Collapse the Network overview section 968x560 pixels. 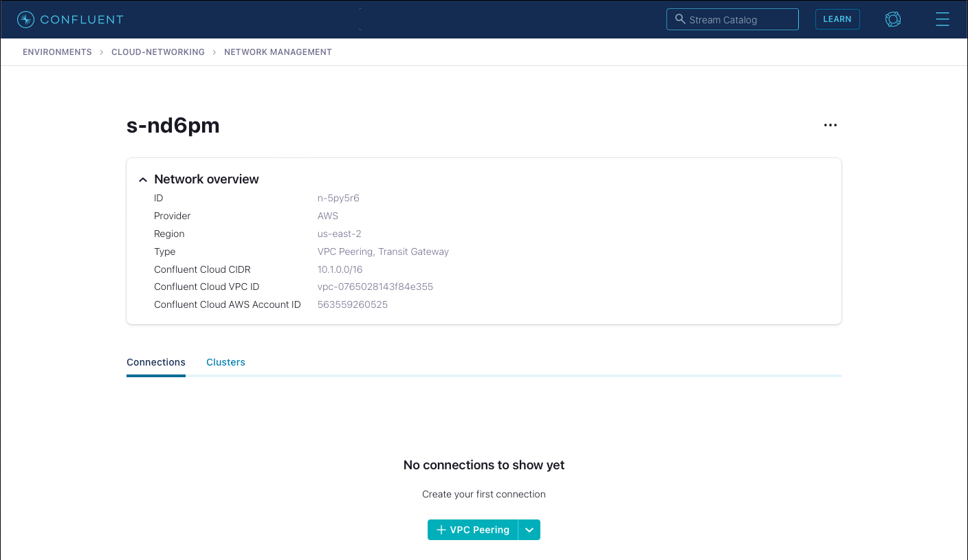(143, 179)
